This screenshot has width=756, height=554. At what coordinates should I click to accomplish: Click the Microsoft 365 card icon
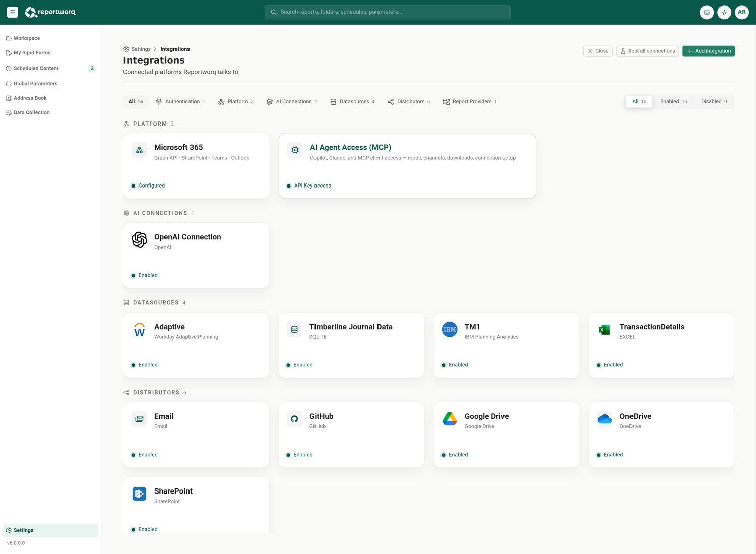pyautogui.click(x=139, y=150)
